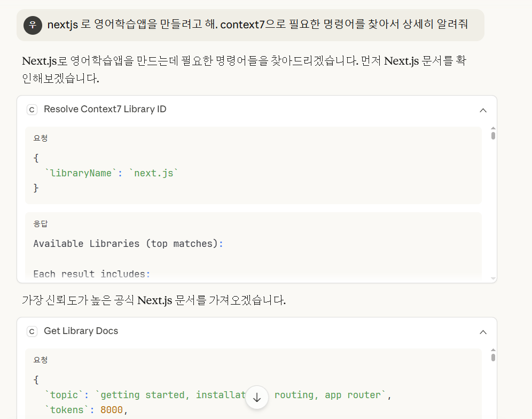
Task: Click the `libraryName`: `next.js` line
Action: point(112,173)
